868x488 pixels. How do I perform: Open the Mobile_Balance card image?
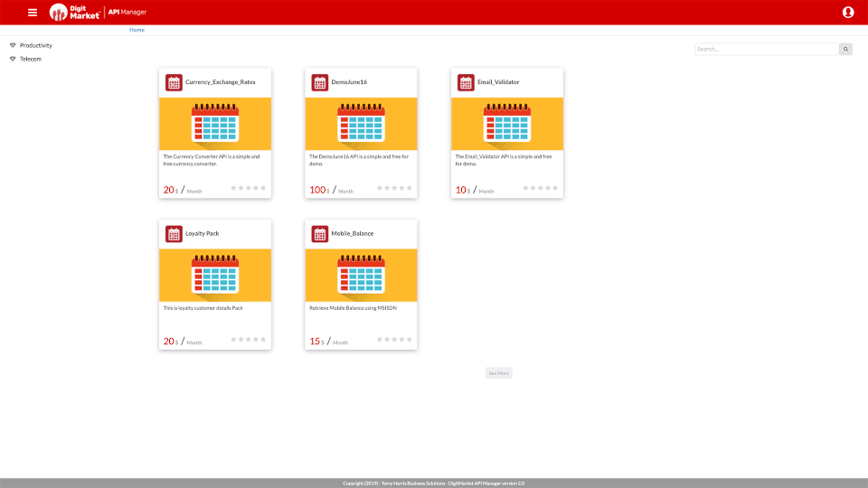pos(361,275)
